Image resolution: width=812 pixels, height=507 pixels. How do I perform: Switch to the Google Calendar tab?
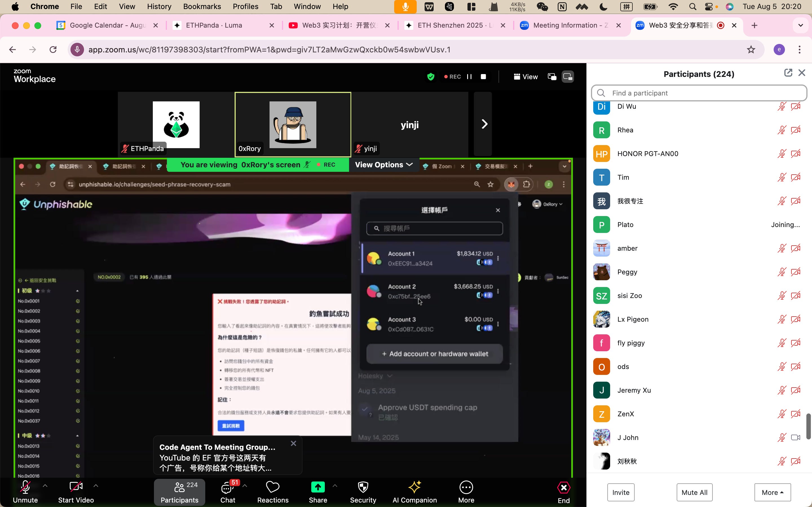107,25
